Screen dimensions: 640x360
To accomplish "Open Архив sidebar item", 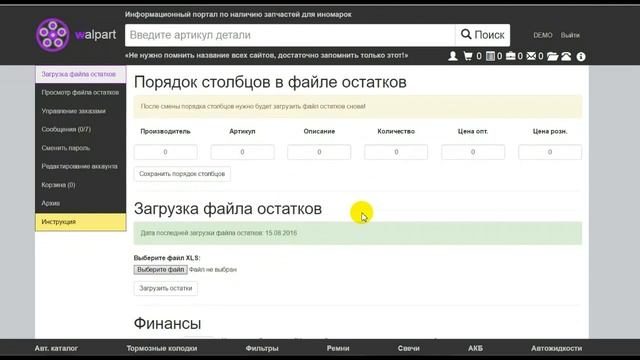I will [80, 203].
